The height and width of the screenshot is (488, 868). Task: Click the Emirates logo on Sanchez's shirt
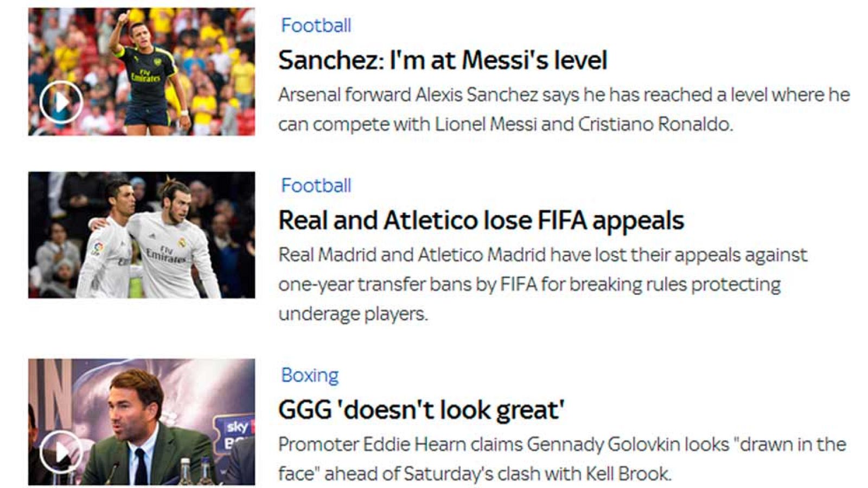pos(145,76)
